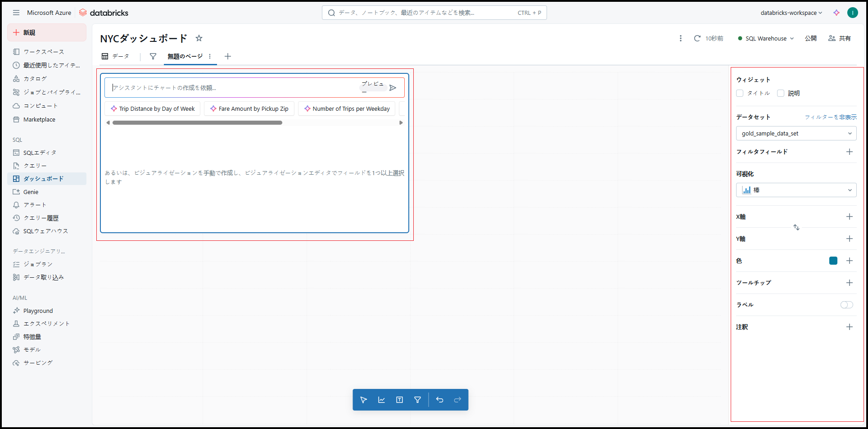
Task: Redo the last action
Action: [x=458, y=400]
